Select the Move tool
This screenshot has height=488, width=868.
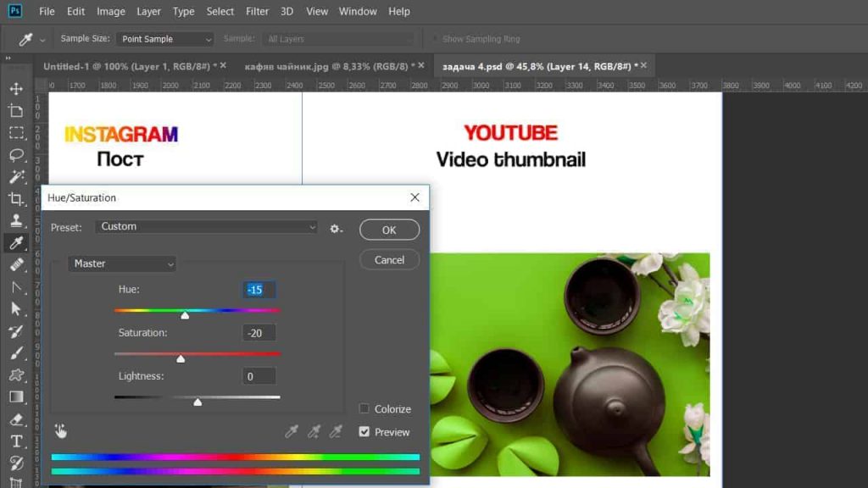16,88
